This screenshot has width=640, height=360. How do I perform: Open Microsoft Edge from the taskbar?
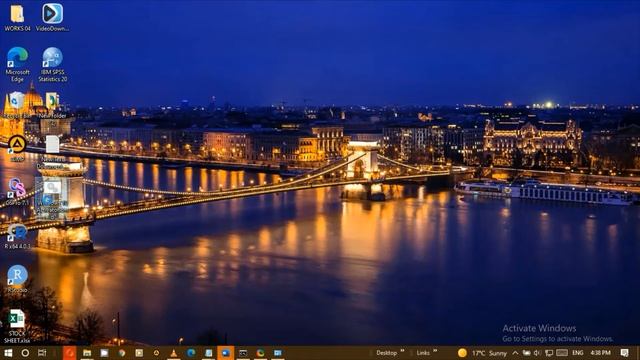[191, 353]
